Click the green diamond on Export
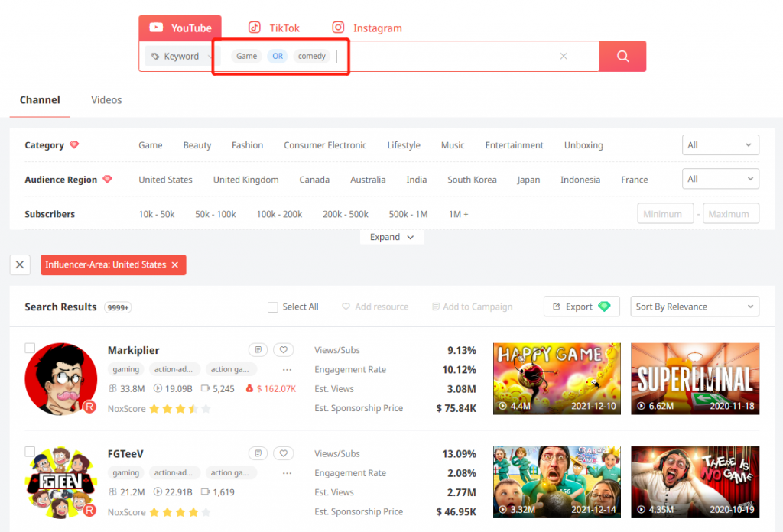This screenshot has height=532, width=783. point(604,307)
